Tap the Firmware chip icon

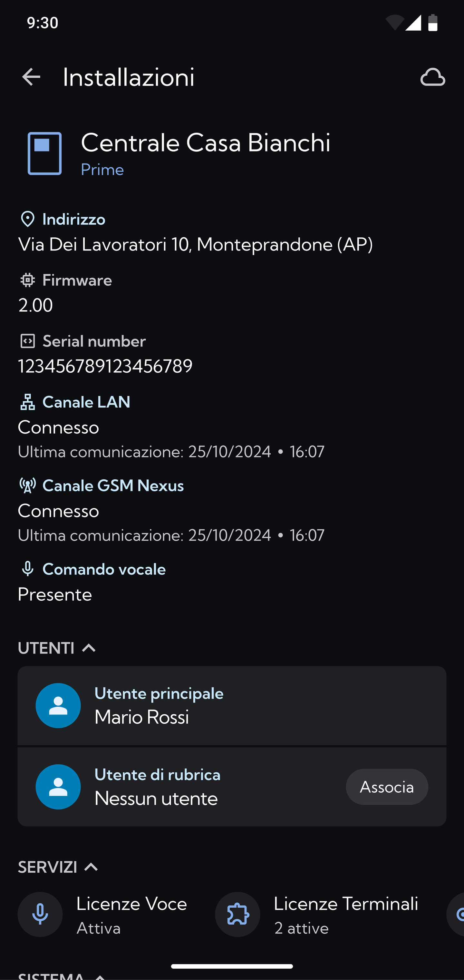27,280
